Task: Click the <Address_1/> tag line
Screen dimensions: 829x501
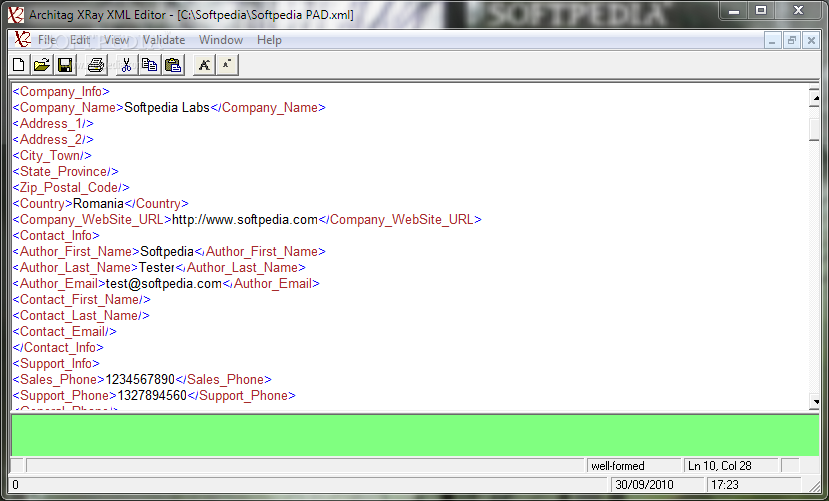Action: point(53,123)
